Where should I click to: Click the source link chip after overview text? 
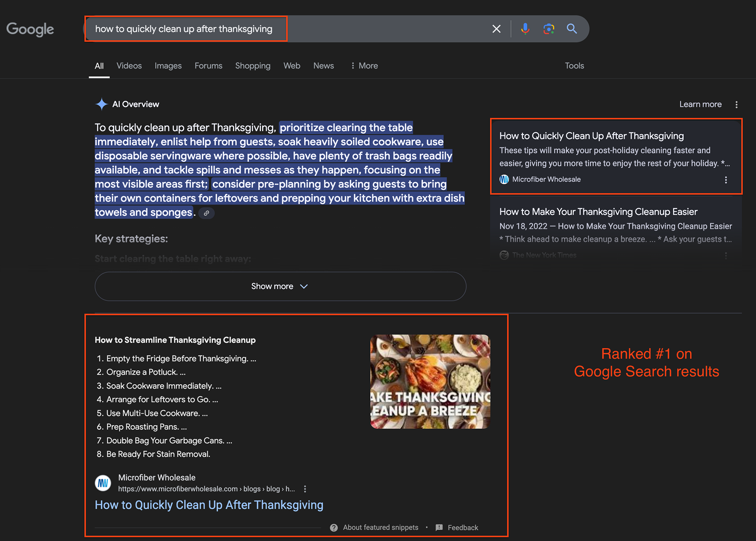coord(206,213)
